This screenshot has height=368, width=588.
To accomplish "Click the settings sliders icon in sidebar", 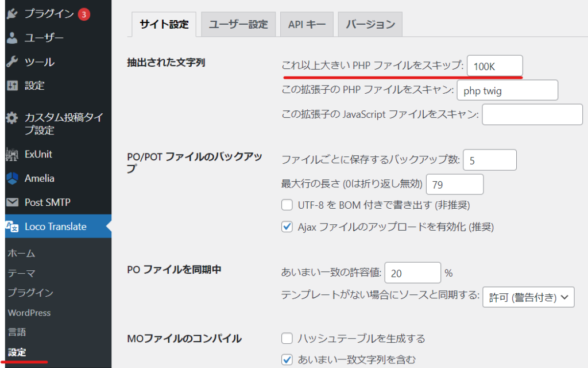I will (12, 86).
